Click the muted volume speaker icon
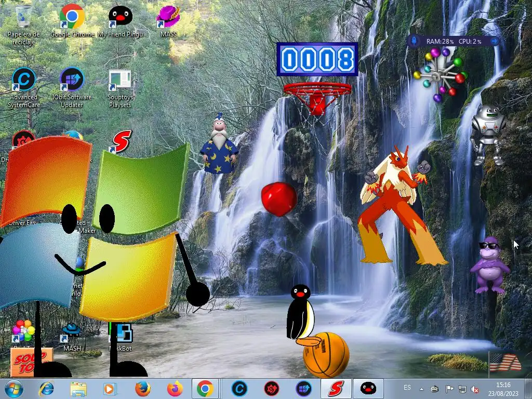Screen dimensions: 532x399 pyautogui.click(x=475, y=390)
